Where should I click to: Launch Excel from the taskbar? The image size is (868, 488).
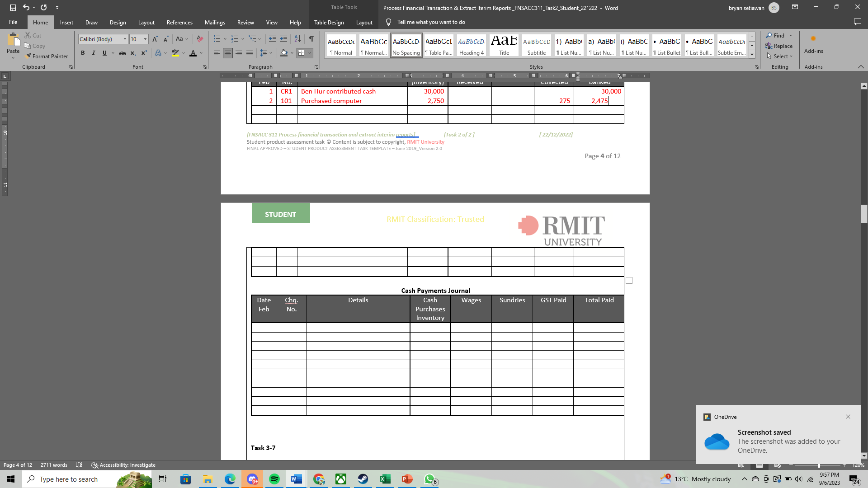(385, 479)
